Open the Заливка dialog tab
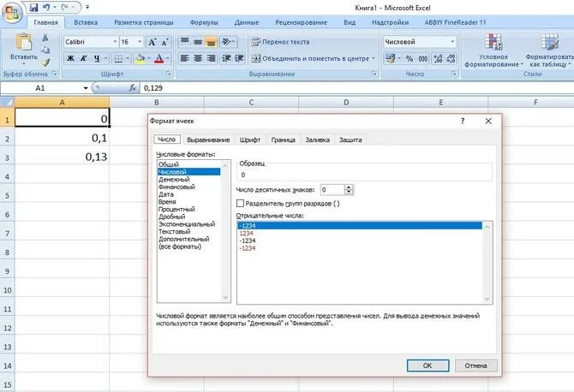This screenshot has width=574, height=392. pyautogui.click(x=317, y=140)
